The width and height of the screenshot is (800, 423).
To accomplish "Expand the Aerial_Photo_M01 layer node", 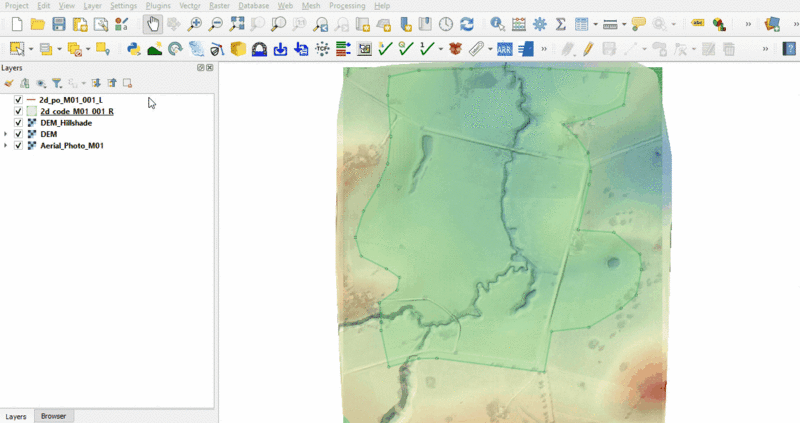I will click(6, 146).
